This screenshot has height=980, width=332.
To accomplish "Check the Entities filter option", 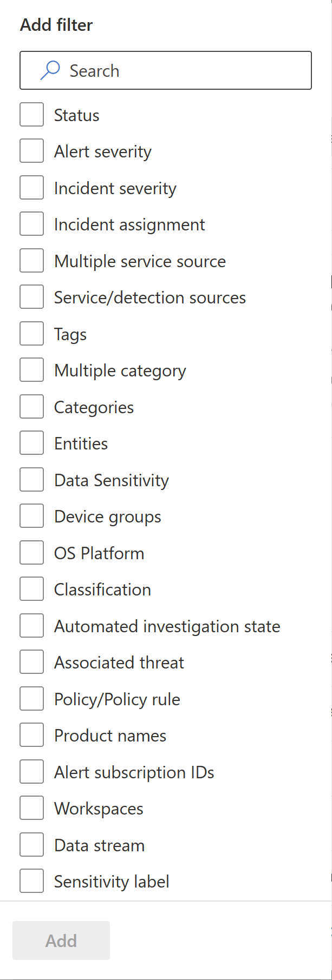I will tap(32, 443).
